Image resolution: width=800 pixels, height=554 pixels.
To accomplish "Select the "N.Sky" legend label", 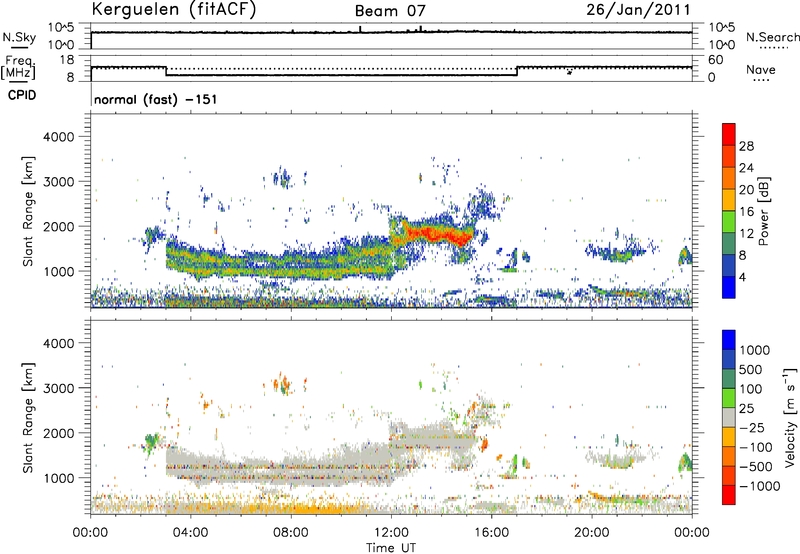I will 19,37.
